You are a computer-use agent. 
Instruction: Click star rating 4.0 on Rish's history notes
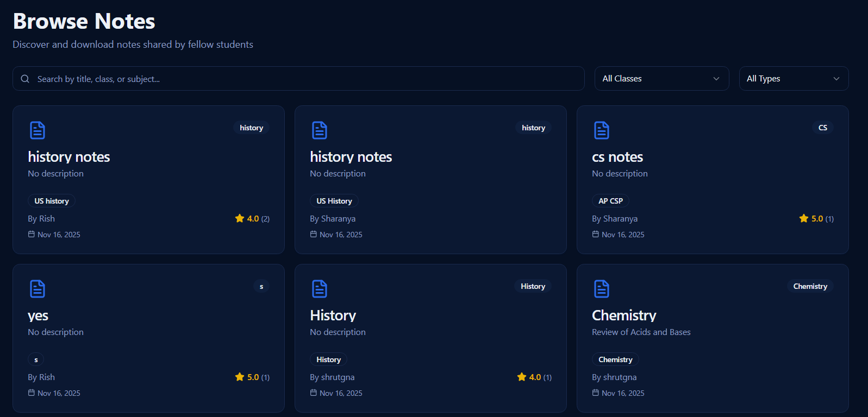tap(252, 218)
